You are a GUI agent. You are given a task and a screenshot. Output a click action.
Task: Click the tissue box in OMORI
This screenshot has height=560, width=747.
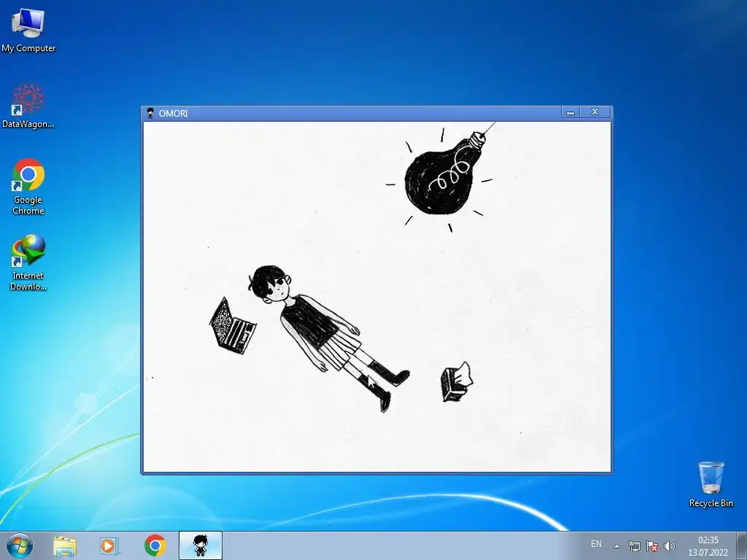click(457, 382)
